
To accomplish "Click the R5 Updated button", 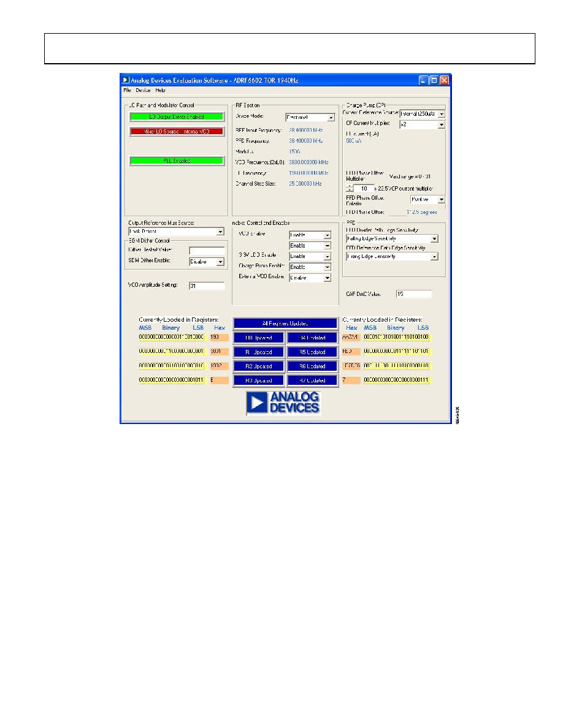I will 312,352.
